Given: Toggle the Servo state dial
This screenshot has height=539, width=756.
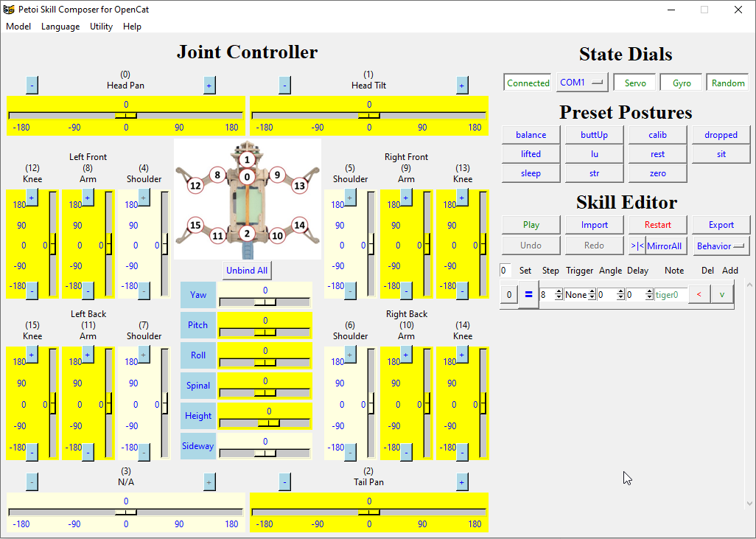Looking at the screenshot, I should pos(635,83).
